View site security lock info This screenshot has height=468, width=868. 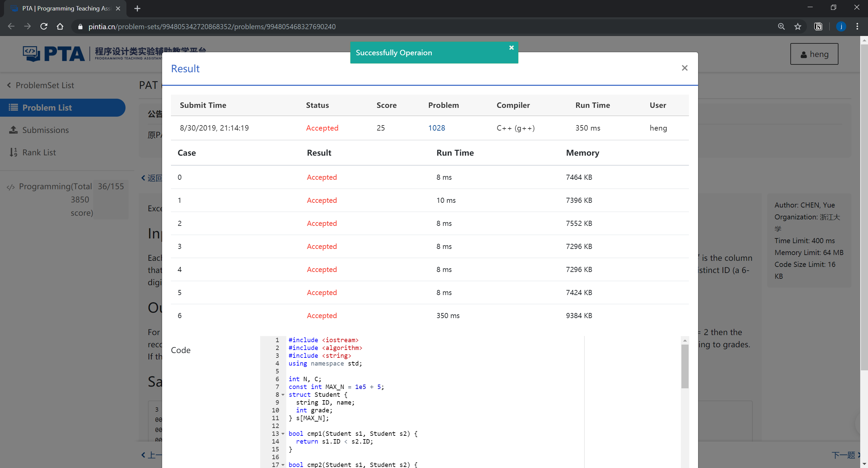click(x=80, y=26)
